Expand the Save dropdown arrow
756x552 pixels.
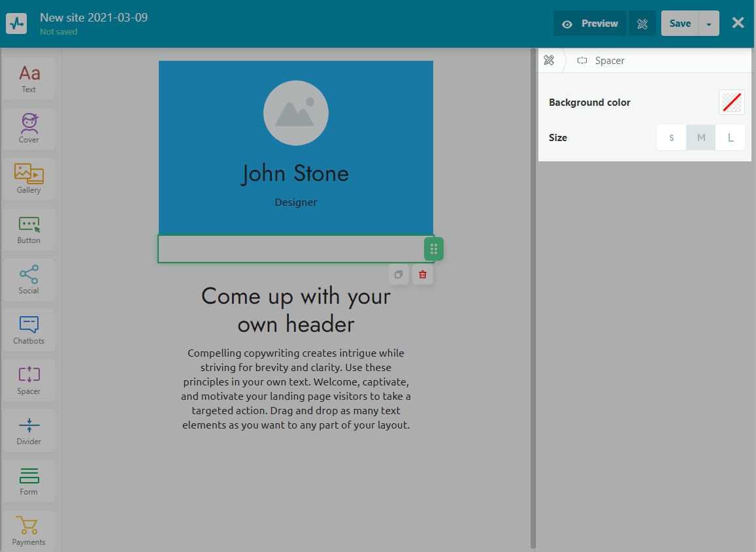709,24
